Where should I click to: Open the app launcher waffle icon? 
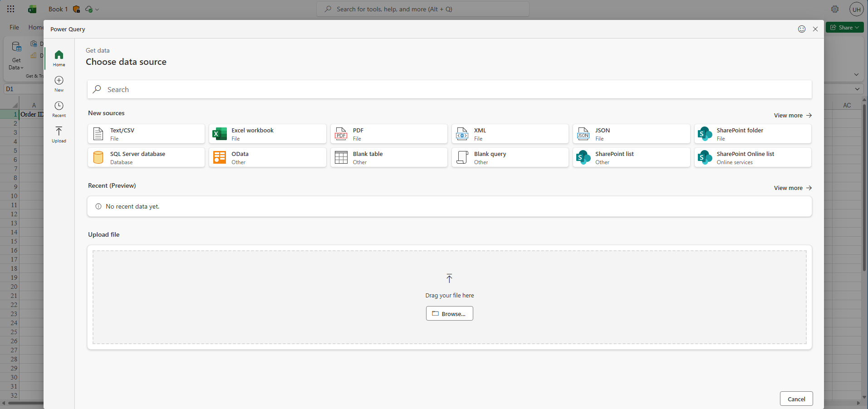[10, 9]
